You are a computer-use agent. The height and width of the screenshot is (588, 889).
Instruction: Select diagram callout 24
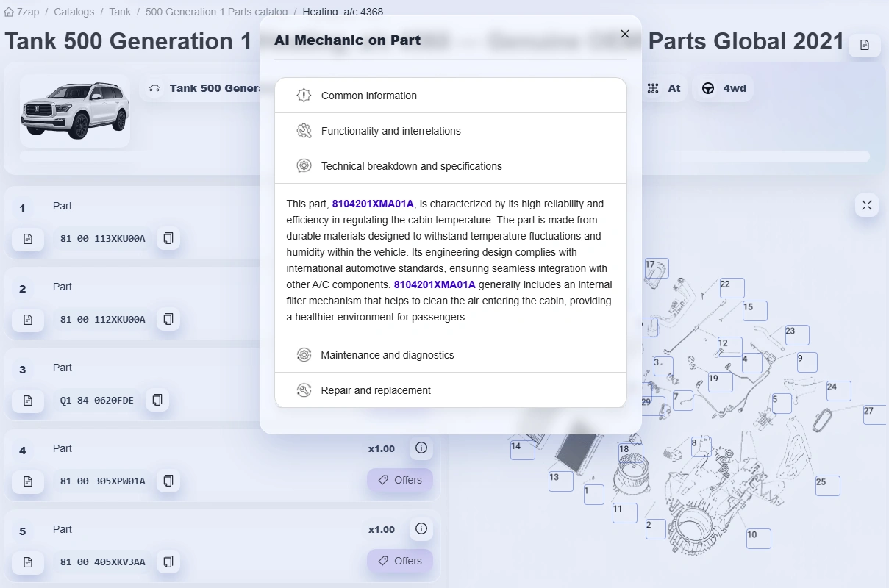839,391
